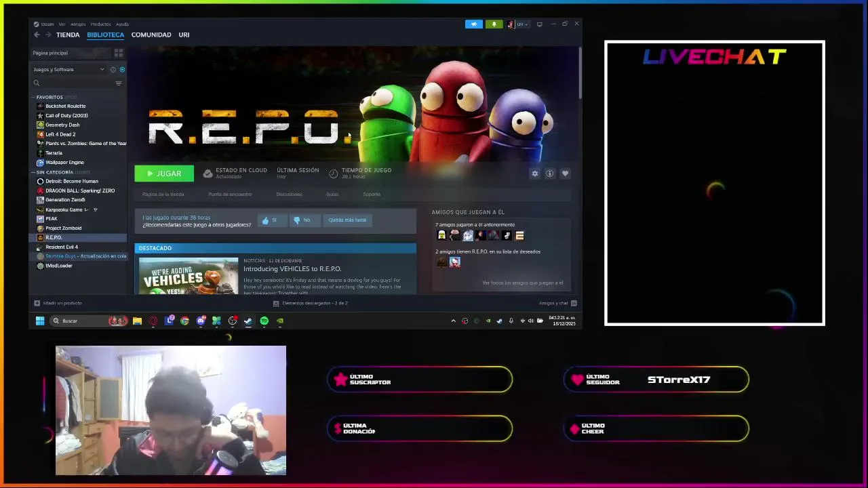868x488 pixels.
Task: Switch to the TIENDA tab
Action: pos(68,35)
